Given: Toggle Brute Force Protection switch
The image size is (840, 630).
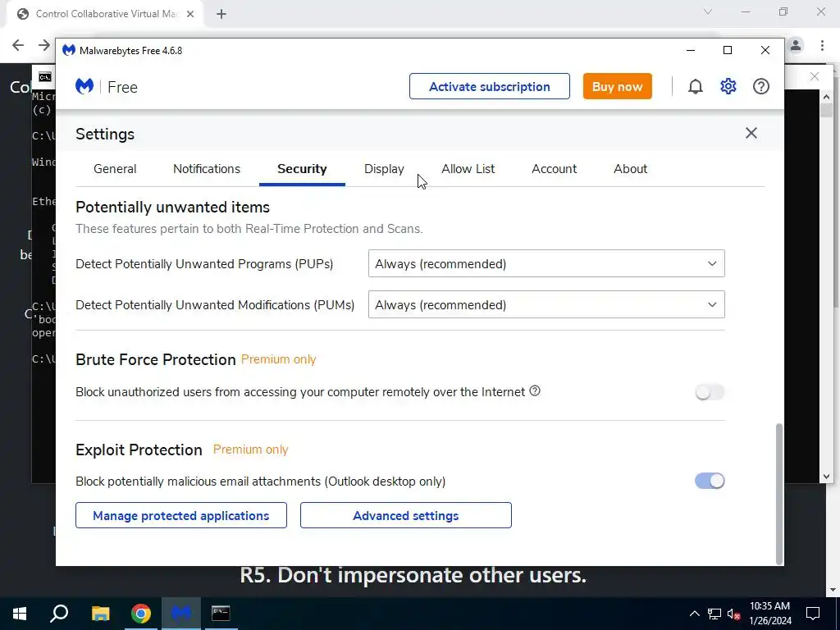Looking at the screenshot, I should tap(710, 392).
